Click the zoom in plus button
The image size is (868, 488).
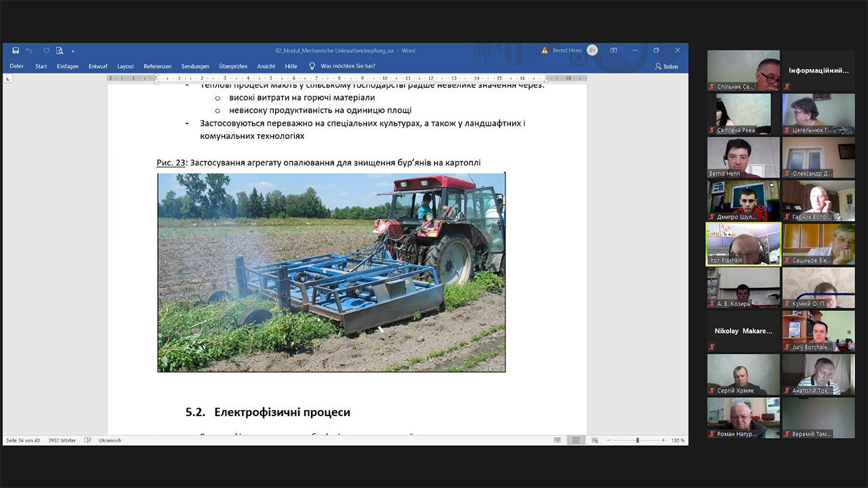coord(663,441)
